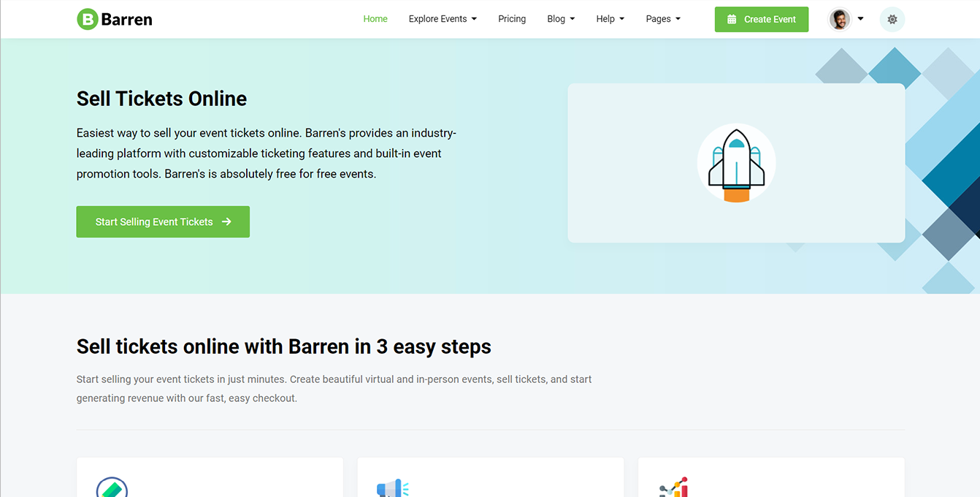Toggle the theme mode sun button
The height and width of the screenshot is (497, 980).
click(892, 20)
